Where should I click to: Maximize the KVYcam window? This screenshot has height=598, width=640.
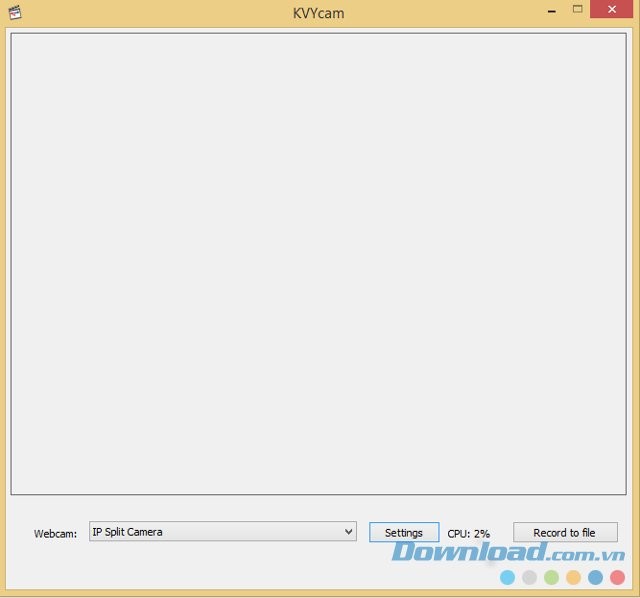578,9
